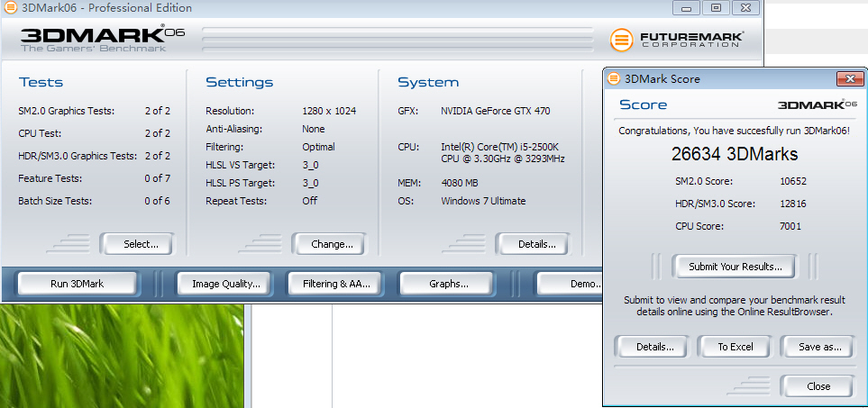Open the Image Quality... tool
Image resolution: width=868 pixels, height=408 pixels.
[x=224, y=285]
